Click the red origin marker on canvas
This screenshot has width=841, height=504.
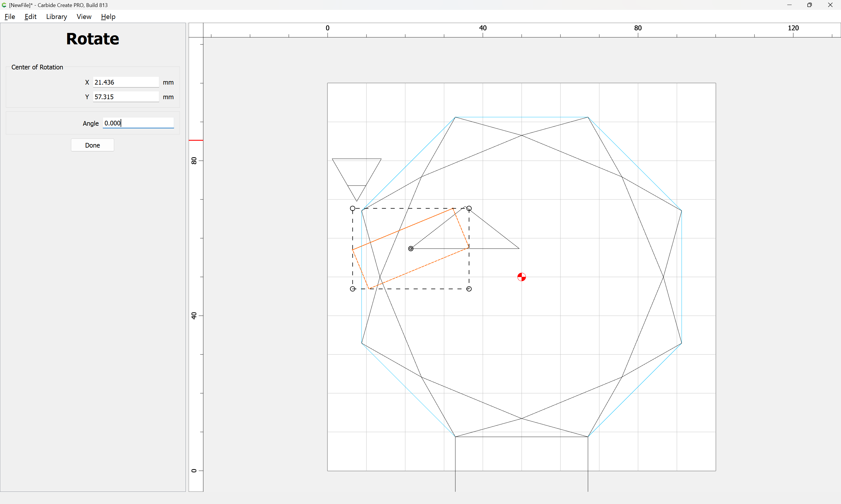(x=522, y=277)
